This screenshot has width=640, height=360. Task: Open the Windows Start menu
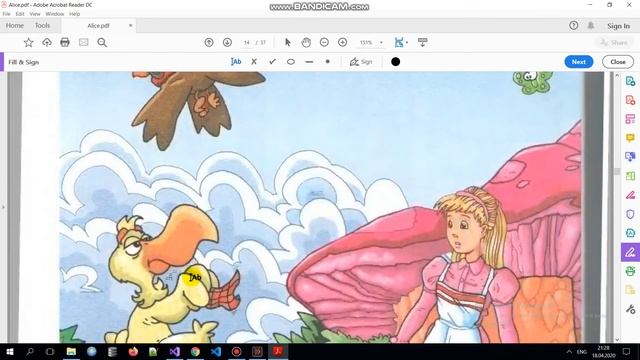pyautogui.click(x=10, y=351)
